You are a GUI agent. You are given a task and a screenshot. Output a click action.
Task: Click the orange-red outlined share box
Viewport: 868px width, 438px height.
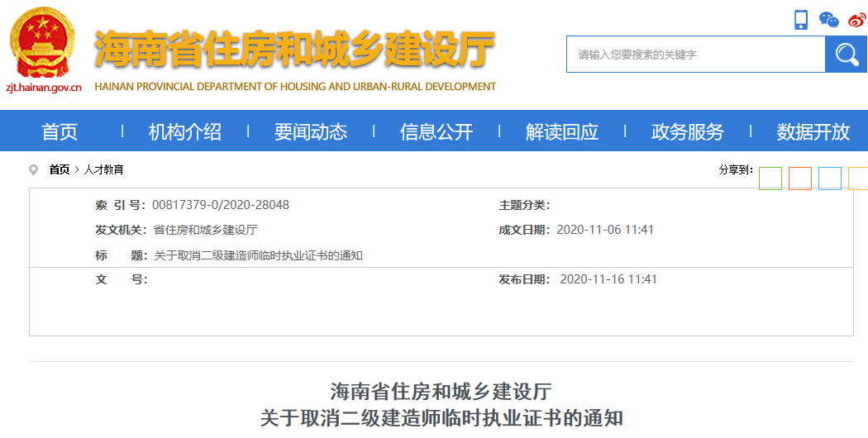[800, 179]
